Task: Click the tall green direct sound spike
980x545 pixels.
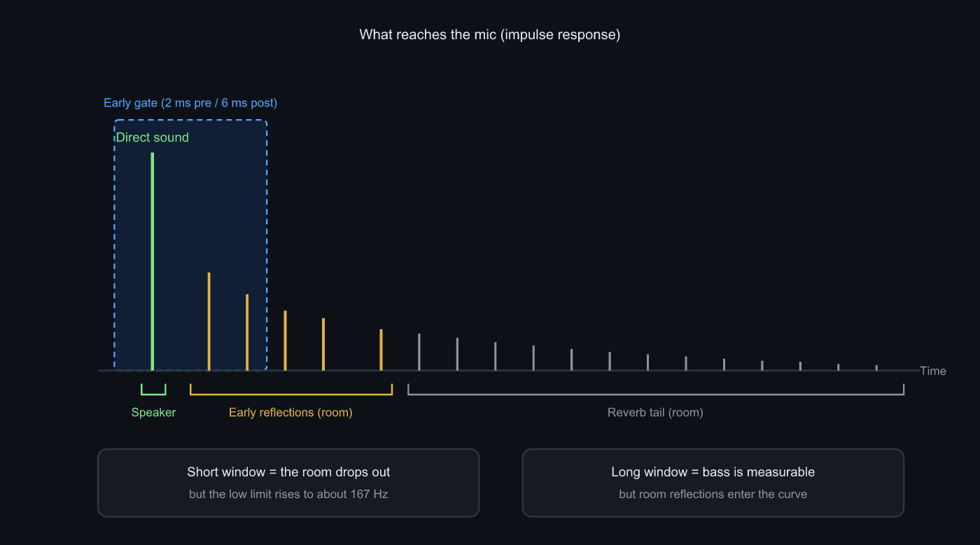Action: point(152,261)
